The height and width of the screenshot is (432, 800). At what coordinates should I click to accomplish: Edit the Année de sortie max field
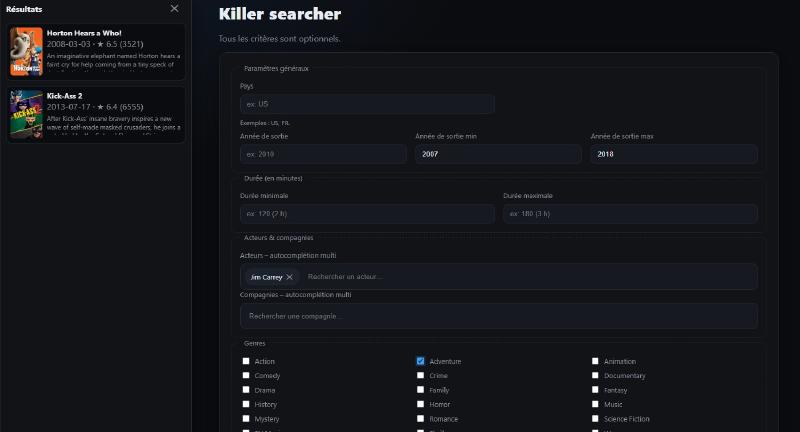[x=674, y=154]
